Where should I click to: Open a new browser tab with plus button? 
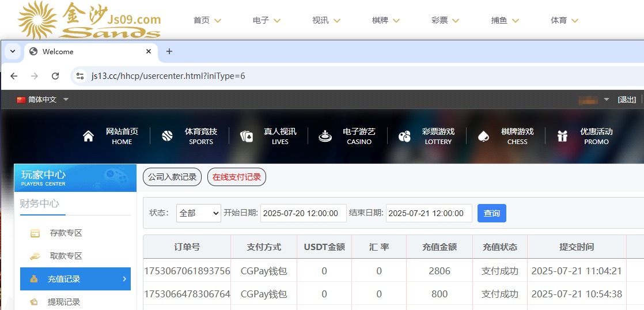coord(169,51)
